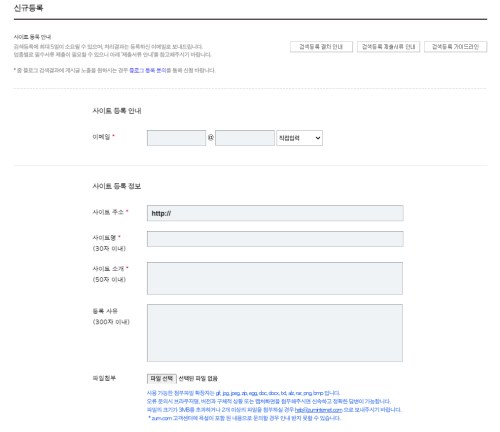Open the 검색등록 제출서류 안내 button
Screen dimensions: 500x432
coord(388,47)
